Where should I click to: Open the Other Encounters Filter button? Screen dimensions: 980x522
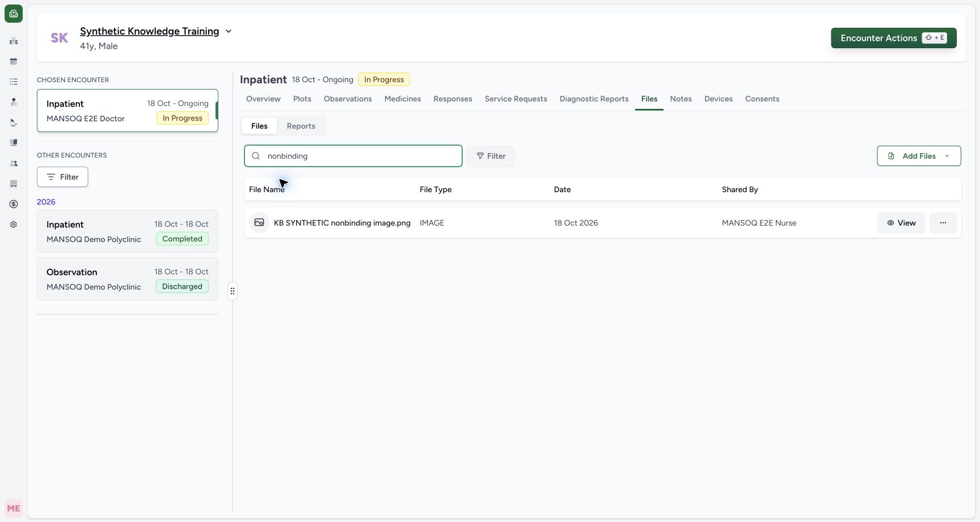tap(62, 177)
